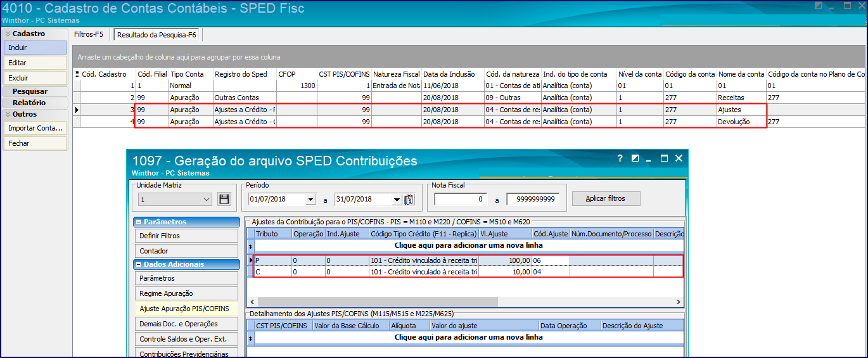Image resolution: width=868 pixels, height=358 pixels.
Task: Open the calendar icon next to the end date
Action: (x=409, y=199)
